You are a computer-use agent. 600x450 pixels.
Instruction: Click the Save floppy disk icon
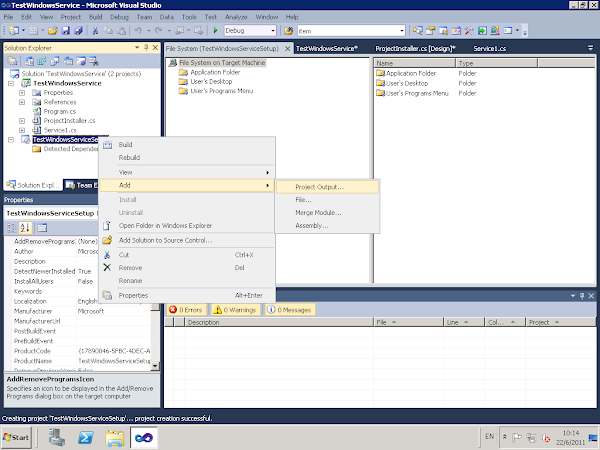(66, 31)
